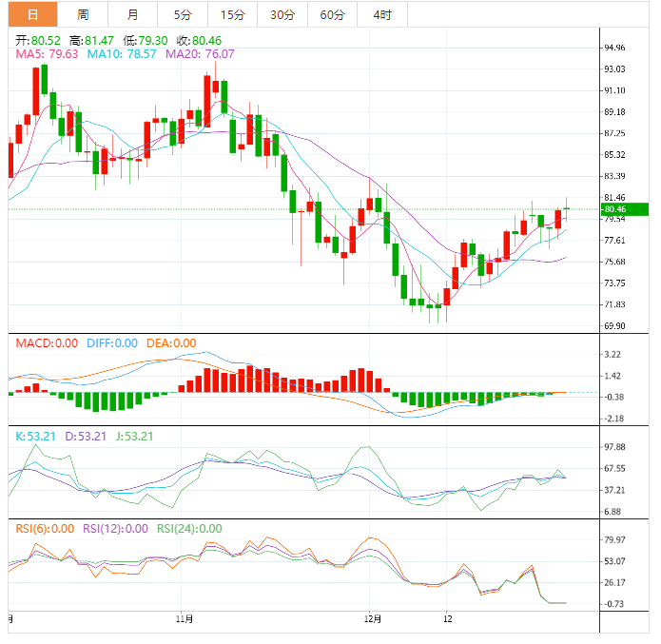Switch to the 日 daily chart tab
The height and width of the screenshot is (644, 661).
point(32,14)
